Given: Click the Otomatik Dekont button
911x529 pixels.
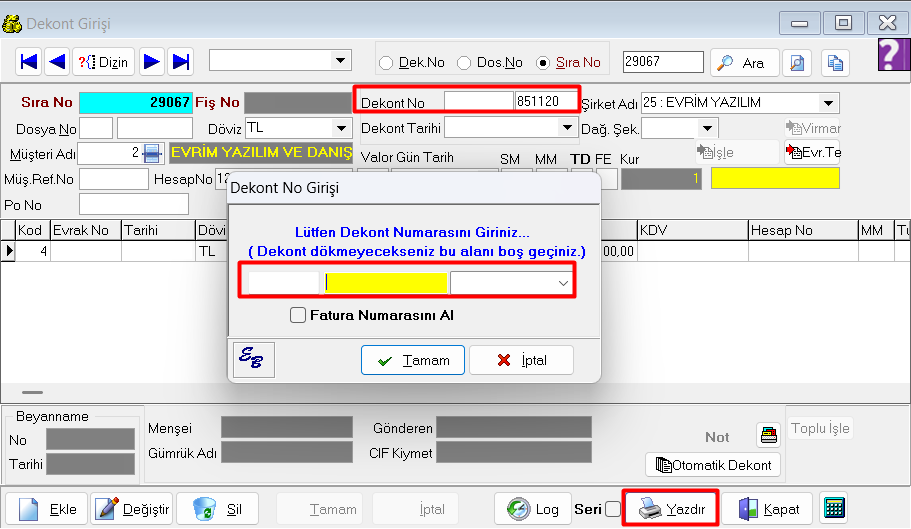Looking at the screenshot, I should click(x=713, y=465).
